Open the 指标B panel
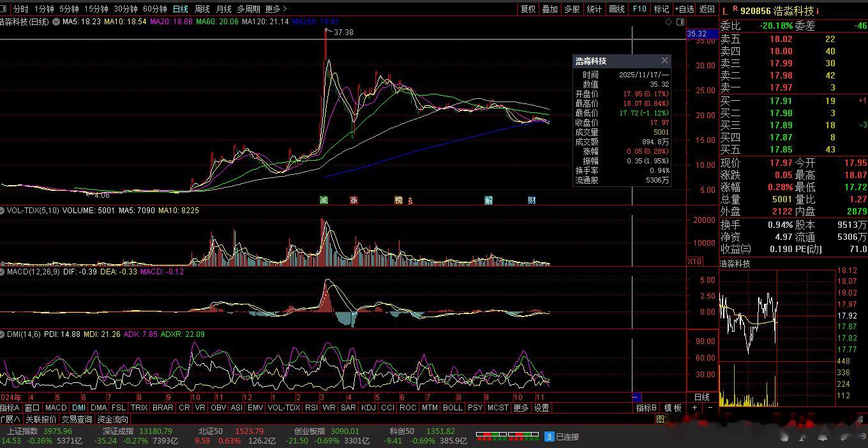This screenshot has width=868, height=448. click(647, 408)
